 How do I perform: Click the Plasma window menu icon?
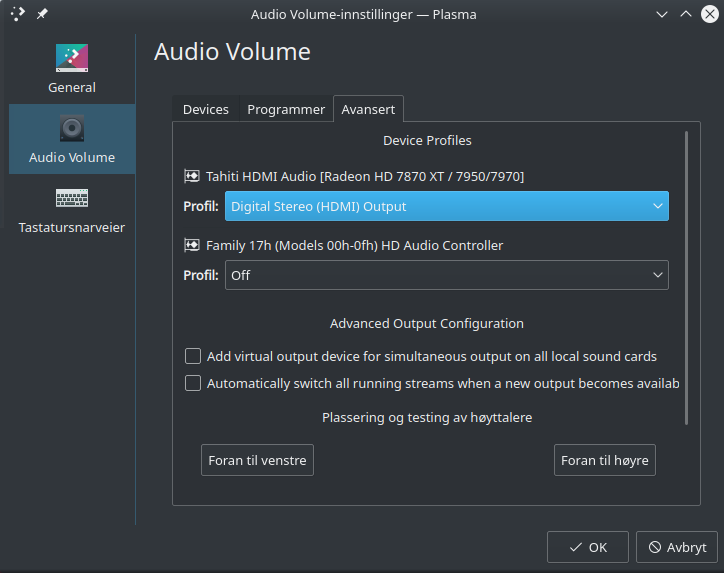[18, 14]
